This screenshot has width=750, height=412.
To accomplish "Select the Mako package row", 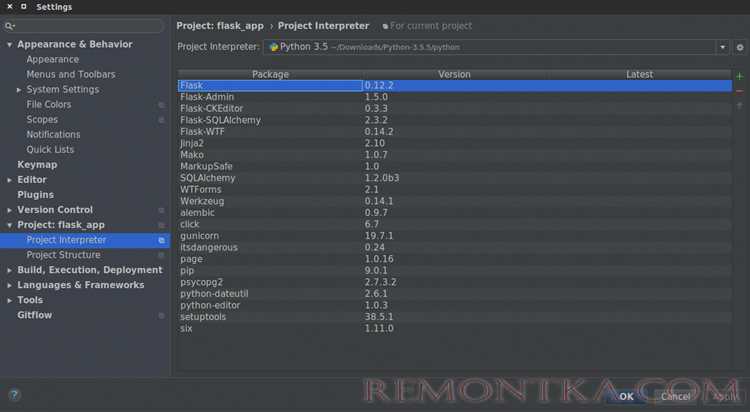I will click(x=455, y=155).
